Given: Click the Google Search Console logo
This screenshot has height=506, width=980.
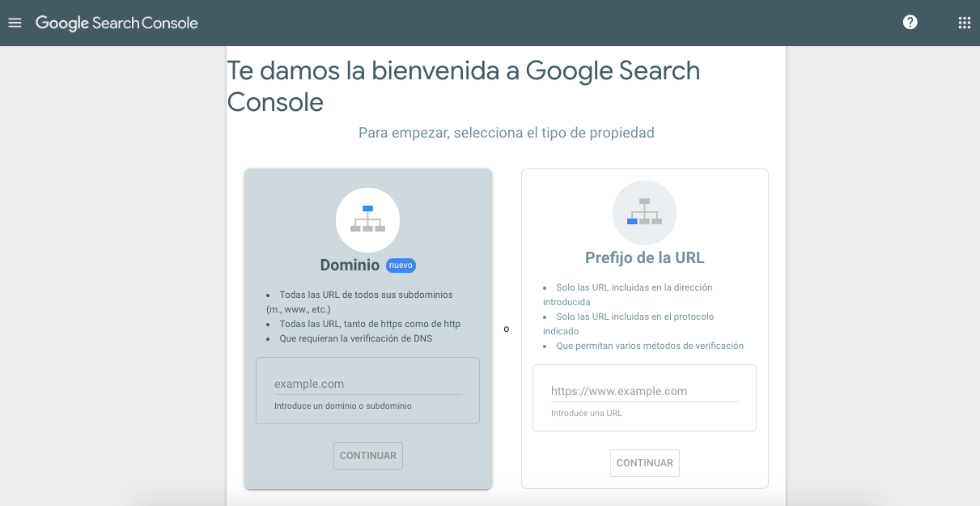Looking at the screenshot, I should coord(117,23).
